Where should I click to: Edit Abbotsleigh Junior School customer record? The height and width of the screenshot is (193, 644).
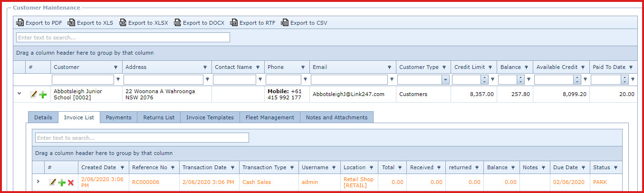coord(33,95)
